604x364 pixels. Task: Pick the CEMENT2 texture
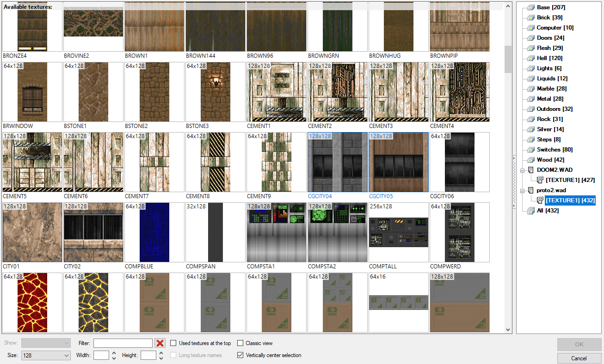click(337, 92)
